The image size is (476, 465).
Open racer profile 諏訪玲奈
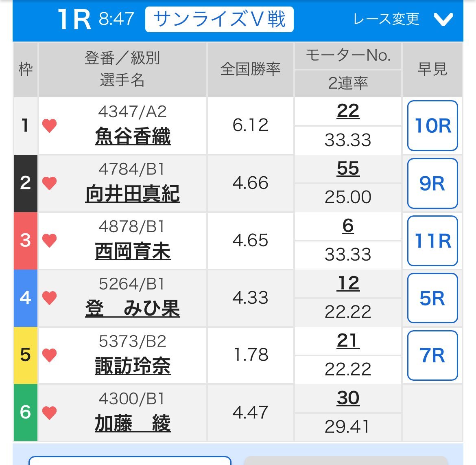pyautogui.click(x=133, y=366)
